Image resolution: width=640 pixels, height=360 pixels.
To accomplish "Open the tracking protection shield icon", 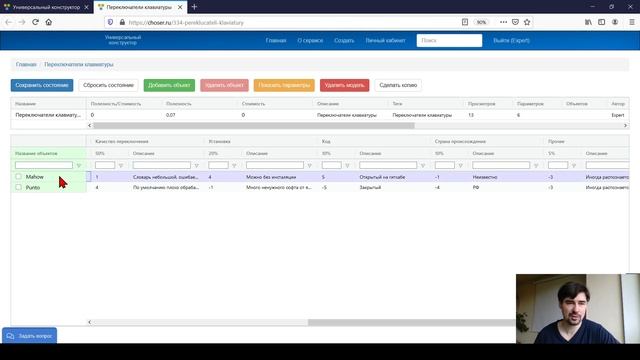I will pyautogui.click(x=110, y=22).
